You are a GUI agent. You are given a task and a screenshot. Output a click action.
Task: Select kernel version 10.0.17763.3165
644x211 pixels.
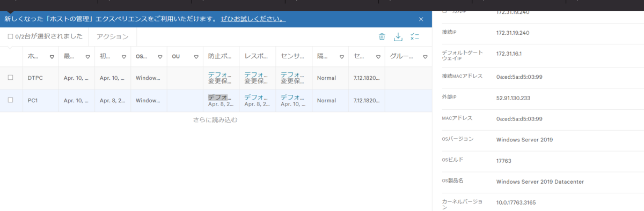pos(516,203)
